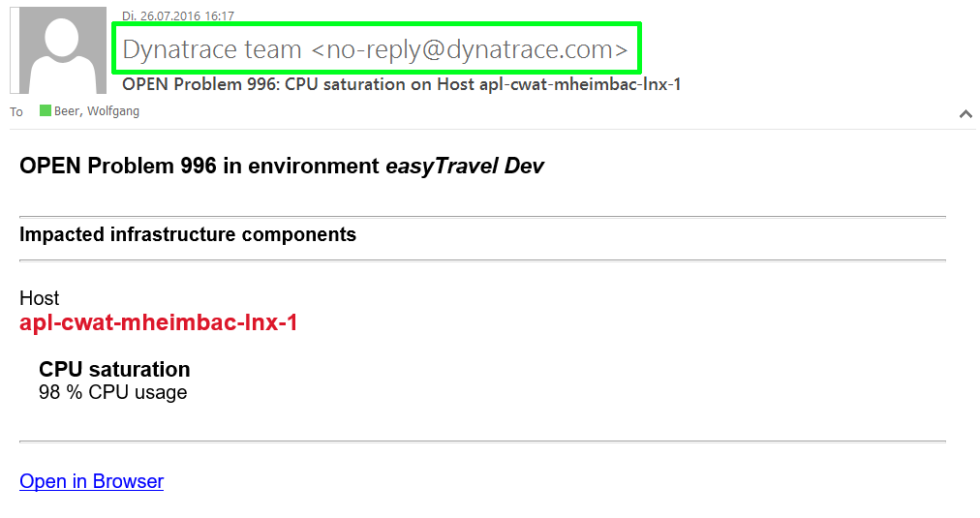
Task: Click the date 'Di. 26.07.2016 16:17'
Action: pos(178,16)
